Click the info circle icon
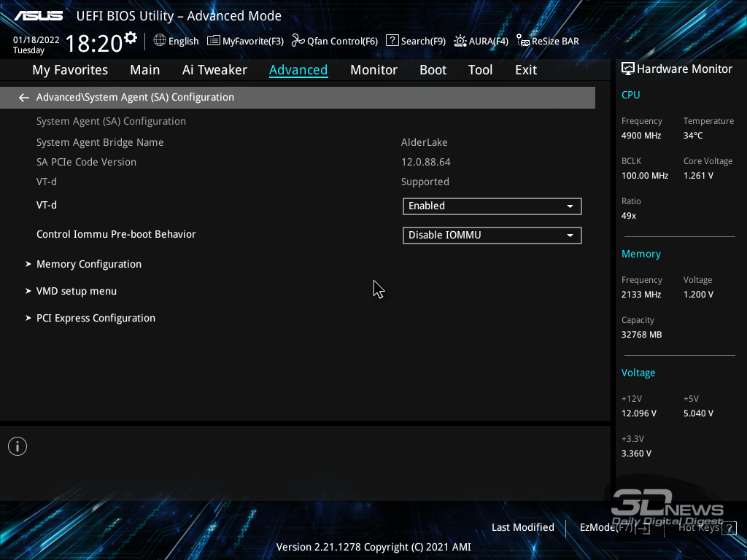The height and width of the screenshot is (560, 747). (x=18, y=446)
